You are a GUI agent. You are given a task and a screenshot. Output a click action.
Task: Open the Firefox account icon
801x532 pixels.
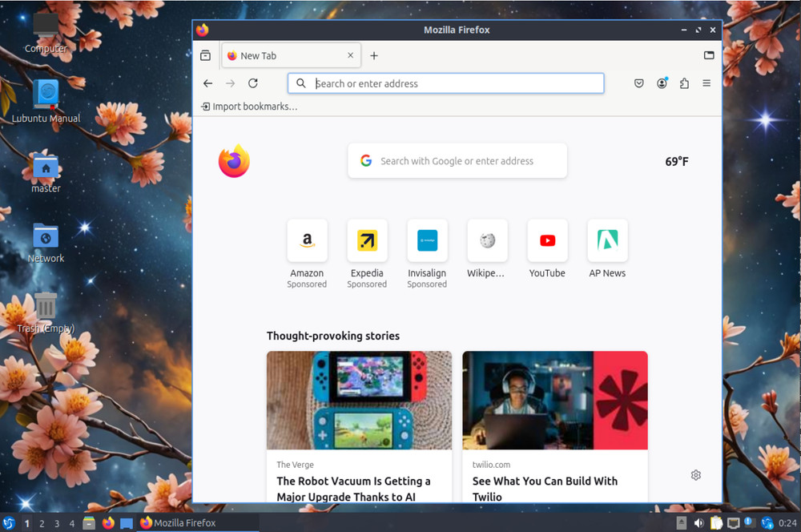coord(661,83)
